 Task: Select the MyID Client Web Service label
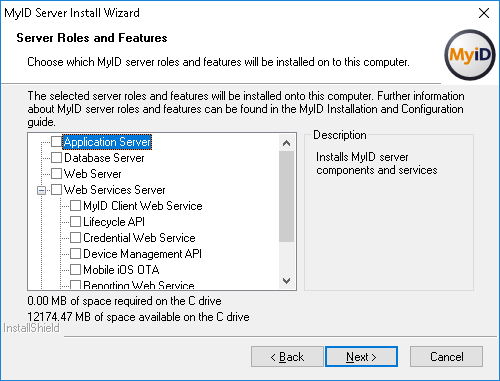143,206
